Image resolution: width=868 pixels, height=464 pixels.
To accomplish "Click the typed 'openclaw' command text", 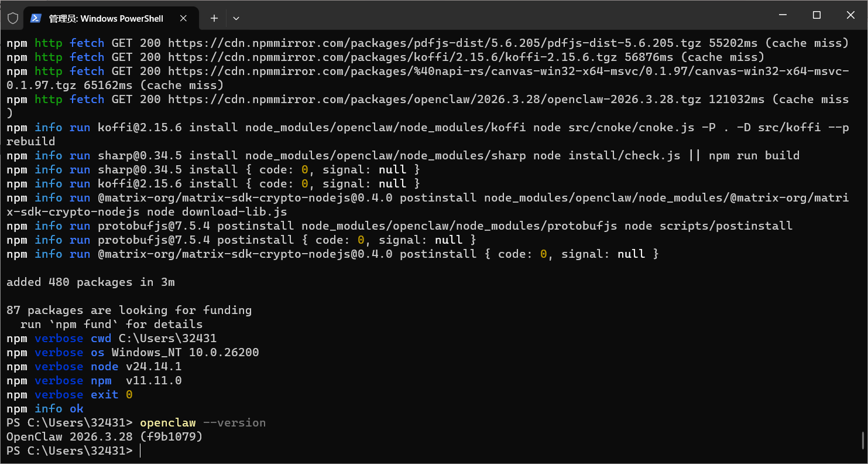I will click(x=167, y=423).
